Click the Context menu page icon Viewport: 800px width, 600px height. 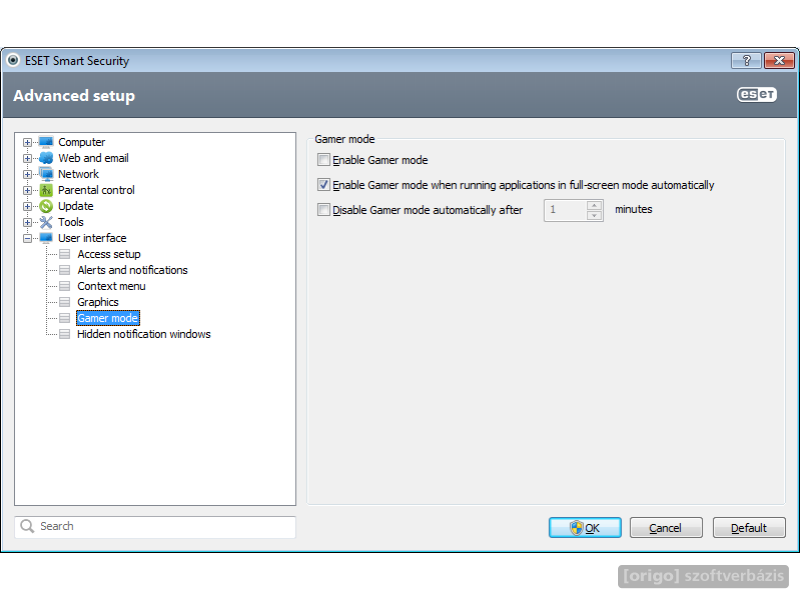click(65, 286)
